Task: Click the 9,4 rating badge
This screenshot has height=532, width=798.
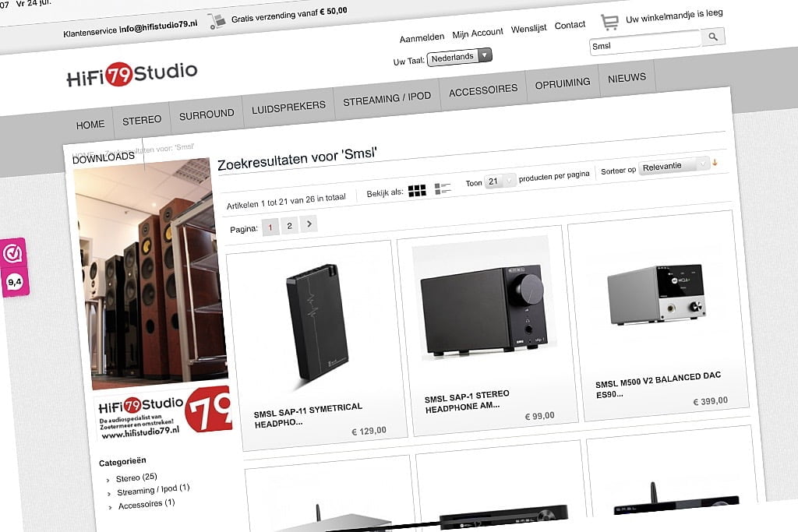Action: click(15, 282)
